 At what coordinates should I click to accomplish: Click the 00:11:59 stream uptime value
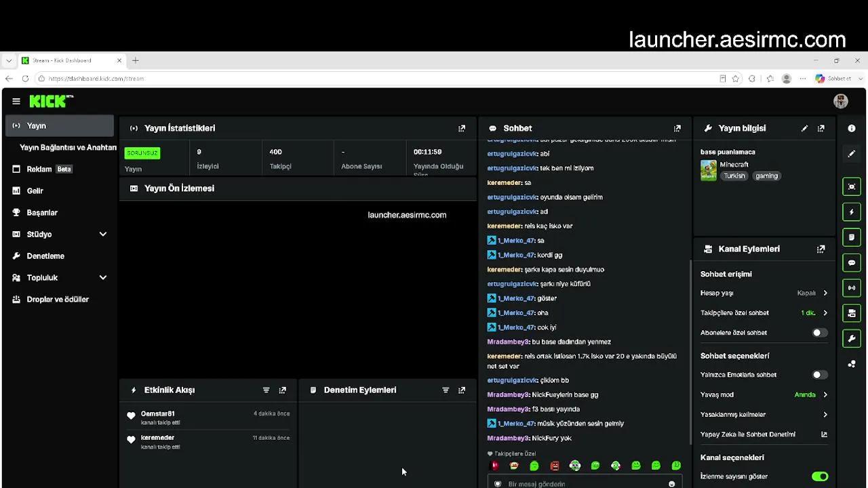click(x=428, y=152)
